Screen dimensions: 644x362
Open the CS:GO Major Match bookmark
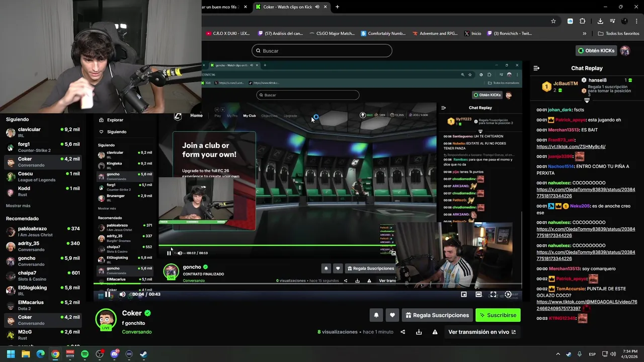332,34
